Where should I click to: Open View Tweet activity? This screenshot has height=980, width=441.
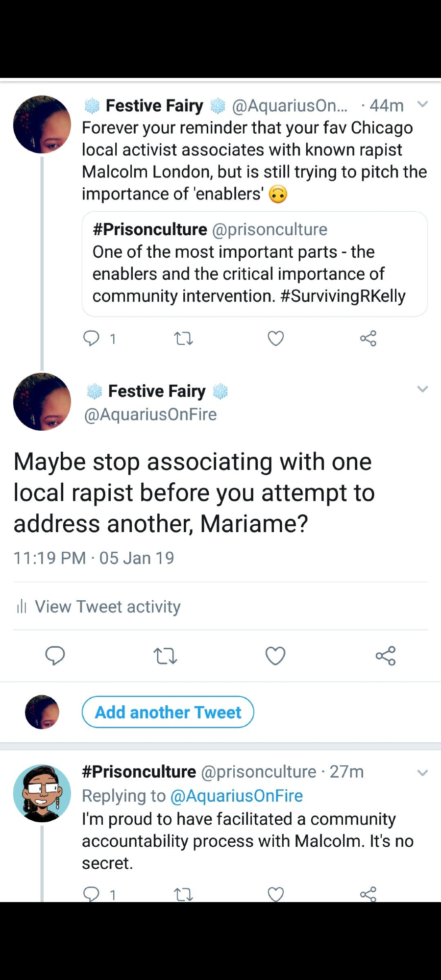(107, 607)
